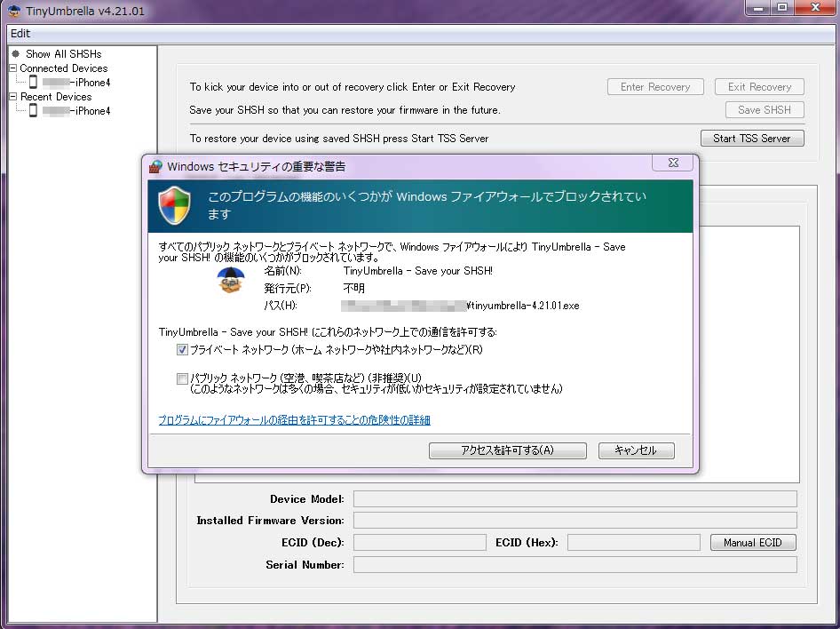Maximize the TinyUmbrella window
This screenshot has width=840, height=629.
[x=782, y=7]
